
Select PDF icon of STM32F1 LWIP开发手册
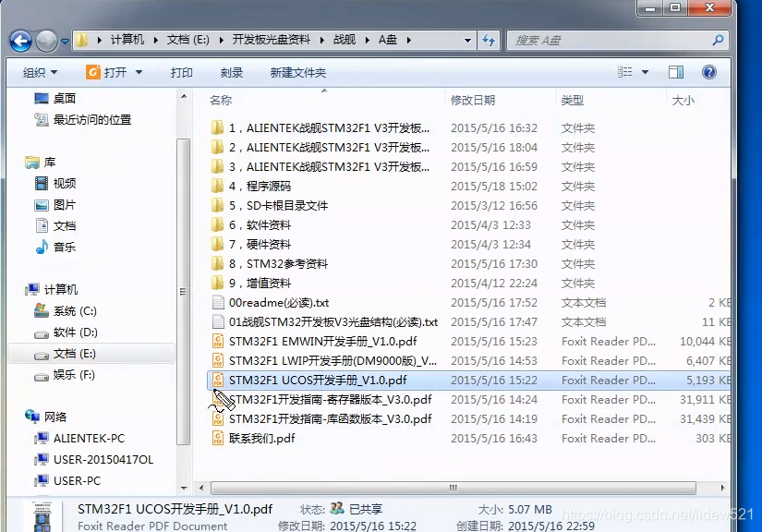pos(218,361)
